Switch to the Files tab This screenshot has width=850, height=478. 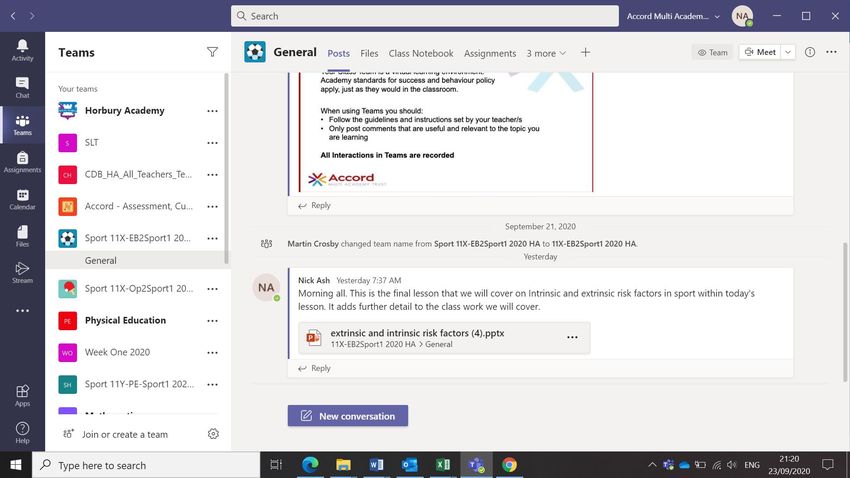click(x=369, y=53)
